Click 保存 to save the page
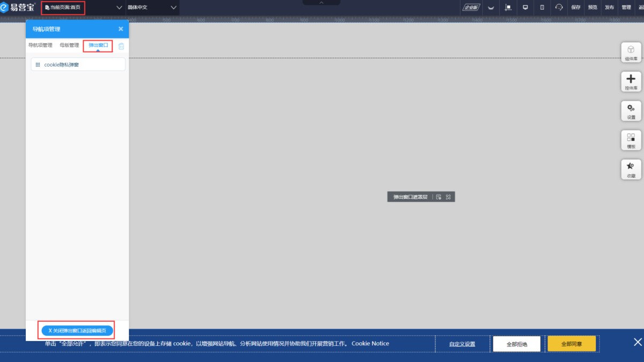 coord(576,8)
